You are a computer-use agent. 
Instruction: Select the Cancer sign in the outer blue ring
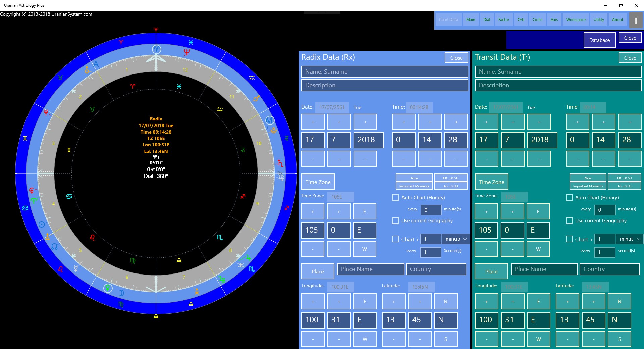coord(25,208)
